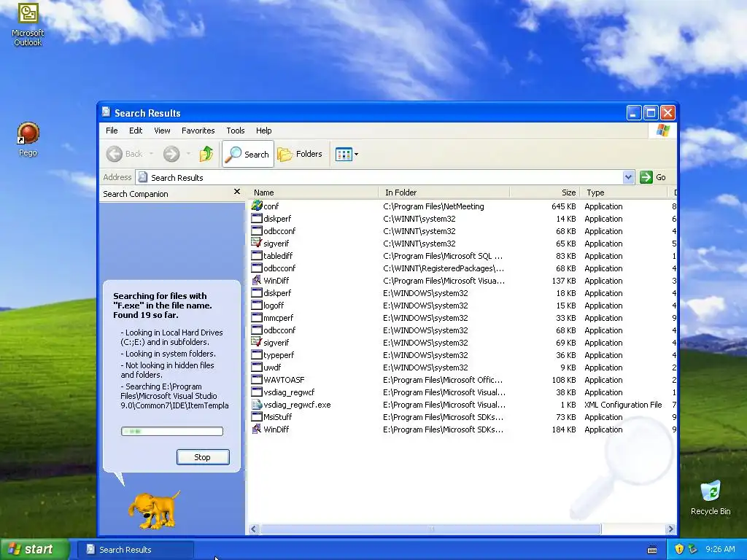
Task: Select the 137 KB WinDiff icon
Action: [257, 280]
